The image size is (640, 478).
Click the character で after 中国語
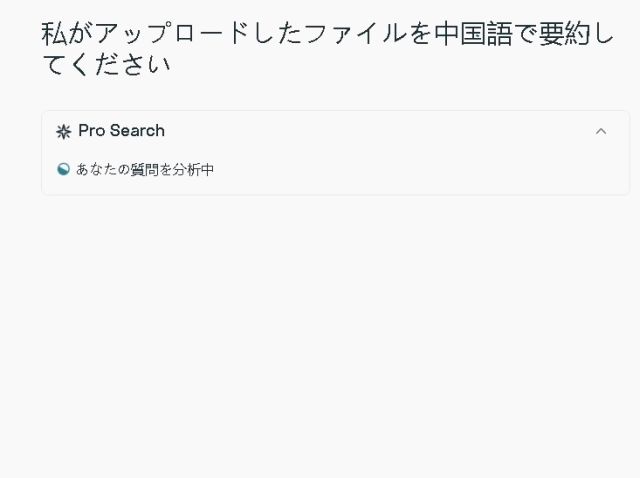point(524,33)
